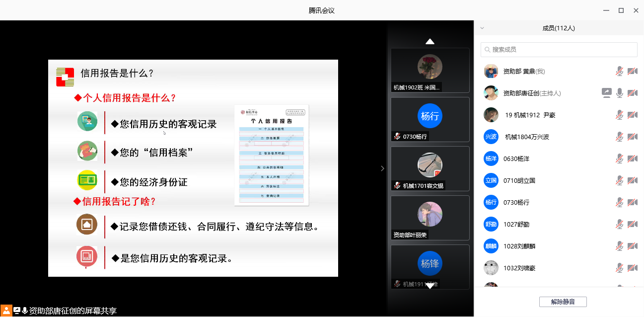Click the muted mic icon for 机械1804万兴波
Viewport: 644px width, 317px height.
tap(619, 137)
